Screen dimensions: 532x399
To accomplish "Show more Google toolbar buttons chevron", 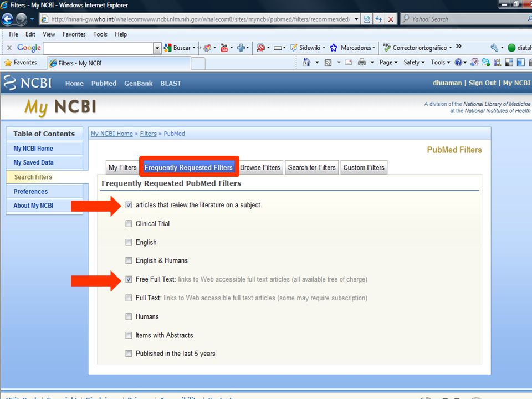I will coord(459,46).
